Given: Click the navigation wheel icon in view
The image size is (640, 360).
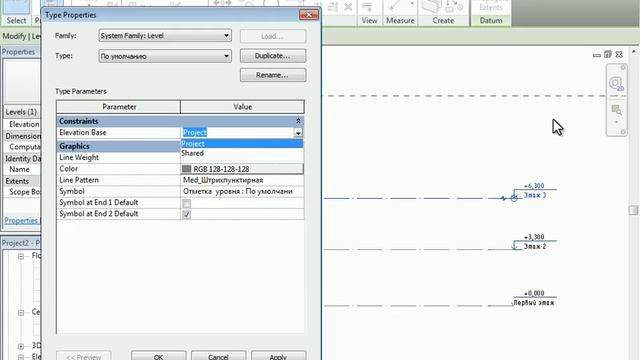Looking at the screenshot, I should [616, 84].
